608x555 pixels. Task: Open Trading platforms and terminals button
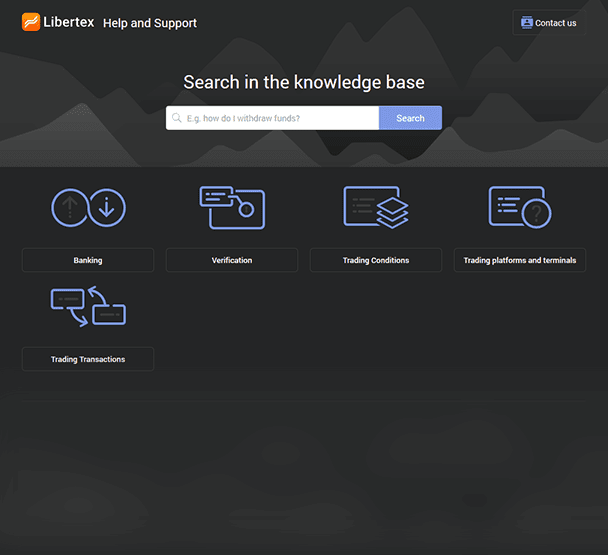point(520,260)
